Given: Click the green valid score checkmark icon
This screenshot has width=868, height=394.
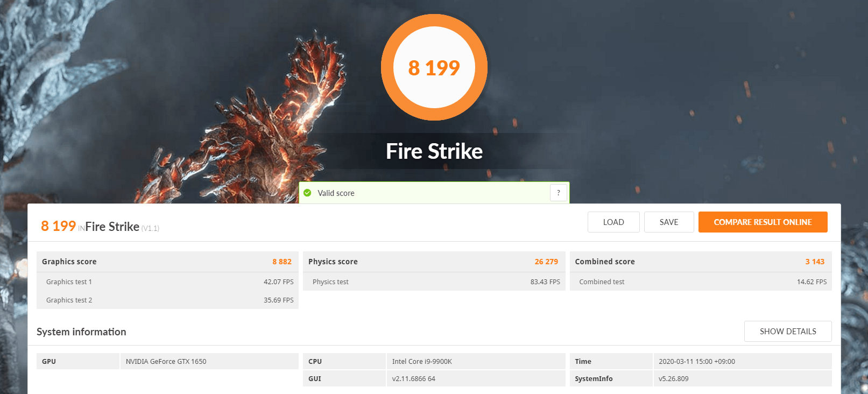Looking at the screenshot, I should click(x=307, y=193).
